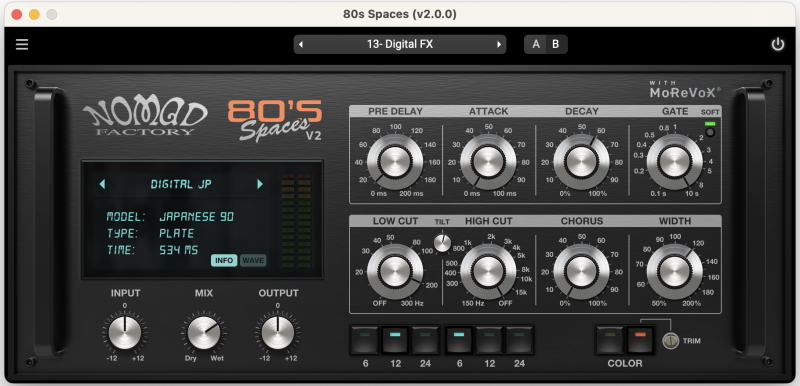
Task: Go to next preset with right arrow
Action: [499, 44]
